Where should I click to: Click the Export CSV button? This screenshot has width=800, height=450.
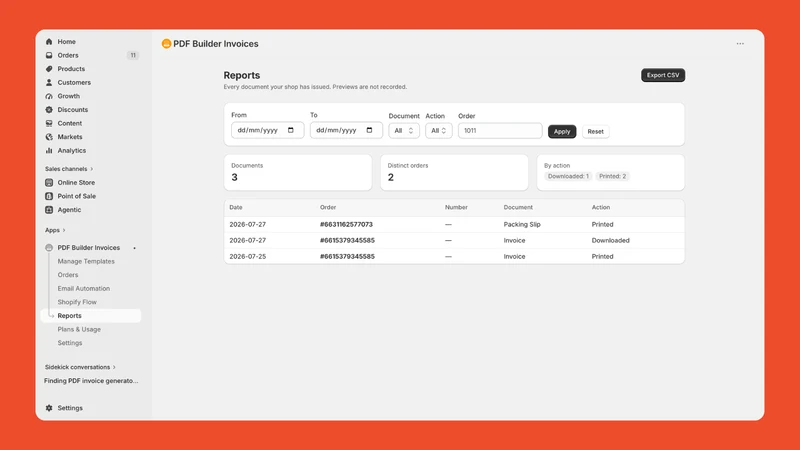click(663, 75)
